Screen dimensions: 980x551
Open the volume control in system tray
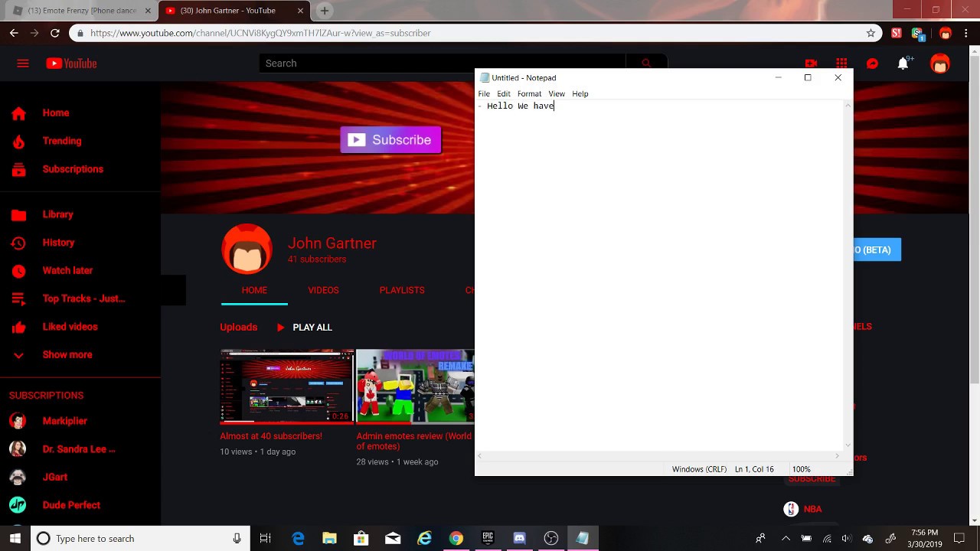[846, 539]
